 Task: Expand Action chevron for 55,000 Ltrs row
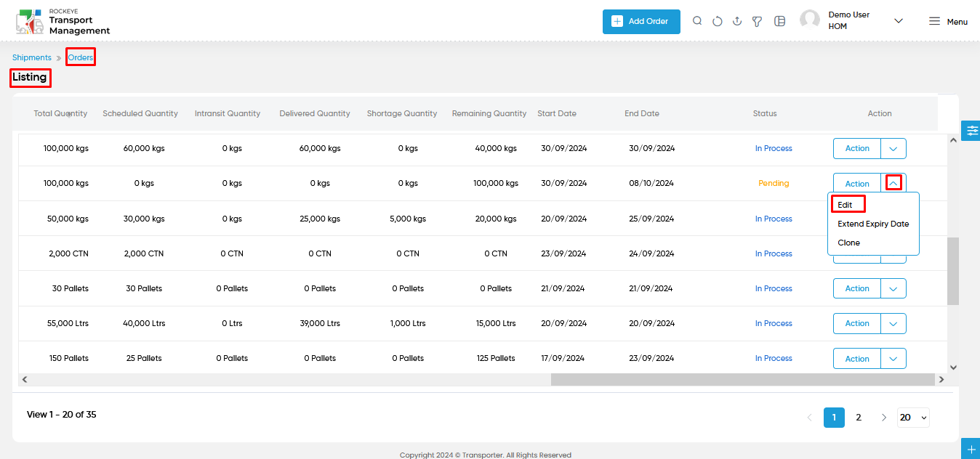(893, 323)
